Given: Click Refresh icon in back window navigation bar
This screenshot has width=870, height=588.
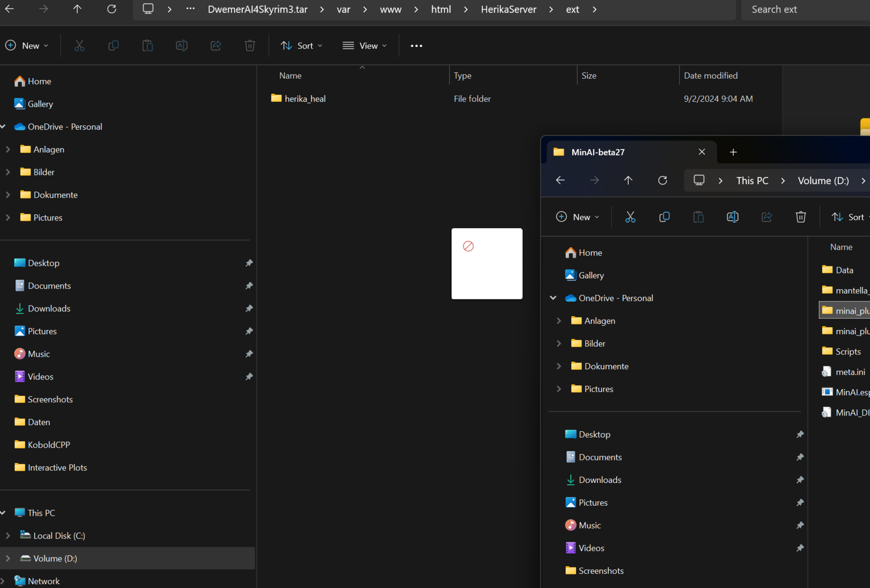Looking at the screenshot, I should click(112, 9).
